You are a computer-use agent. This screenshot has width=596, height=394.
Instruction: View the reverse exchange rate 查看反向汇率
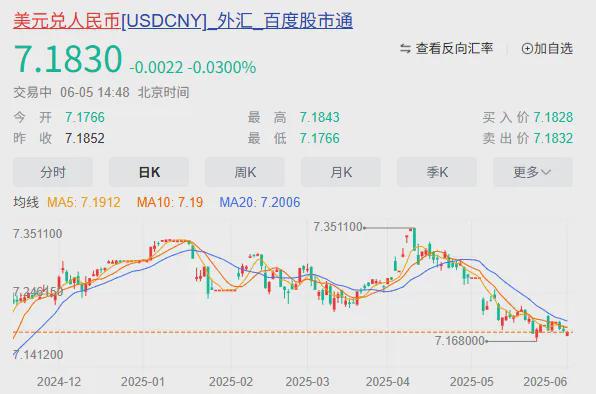pyautogui.click(x=454, y=49)
